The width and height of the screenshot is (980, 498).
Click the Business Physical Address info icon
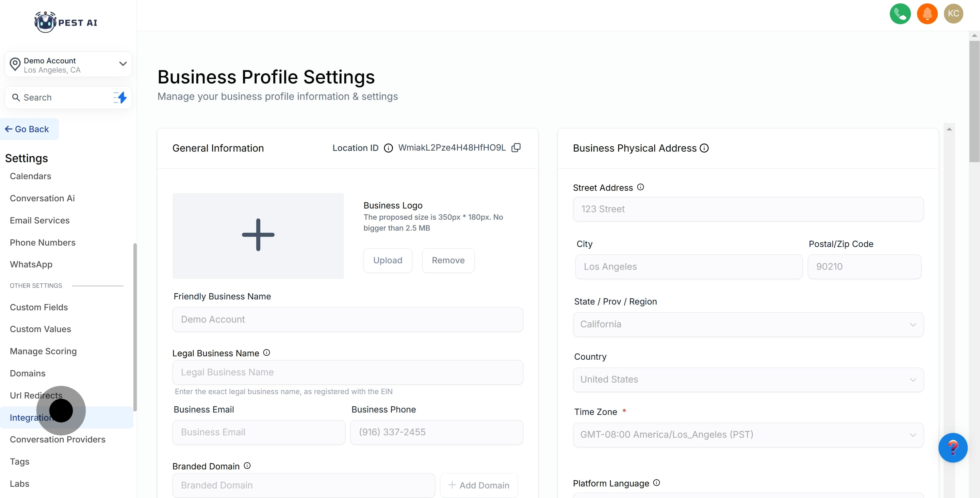704,148
